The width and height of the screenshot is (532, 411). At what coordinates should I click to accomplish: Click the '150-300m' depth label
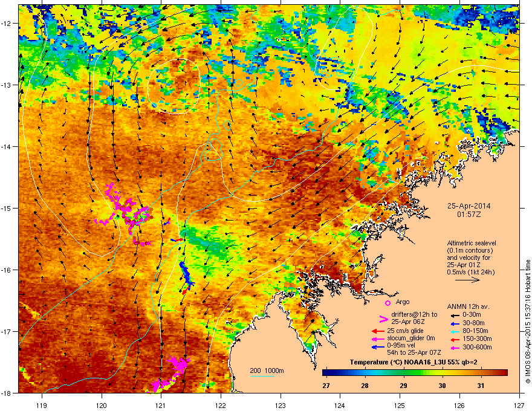[x=477, y=338]
